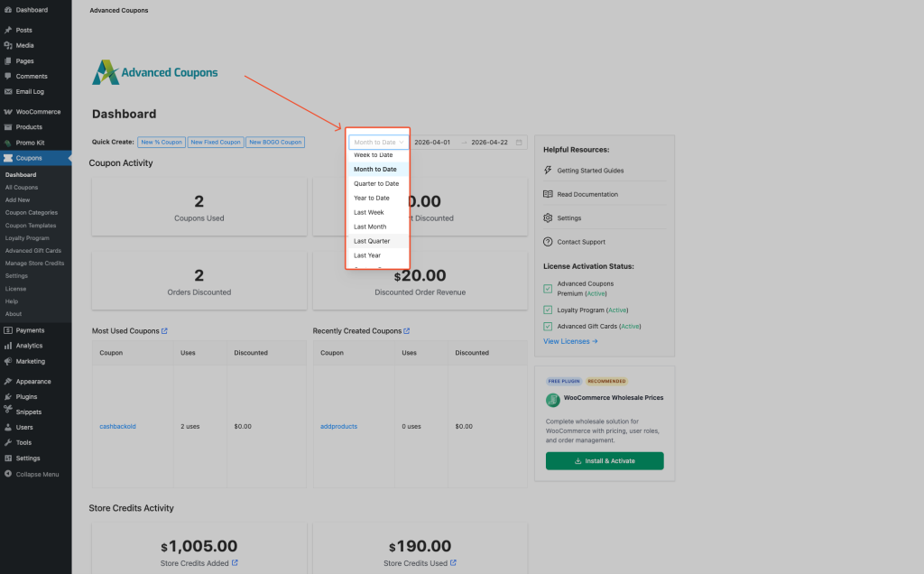Click the Dashboard icon in WordPress sidebar
Viewport: 924px width, 574px height.
7,10
